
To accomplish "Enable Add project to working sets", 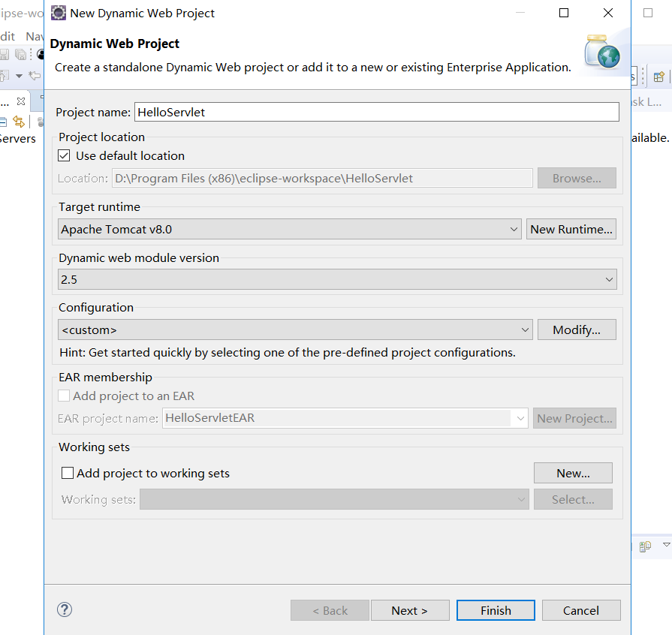I will click(68, 473).
